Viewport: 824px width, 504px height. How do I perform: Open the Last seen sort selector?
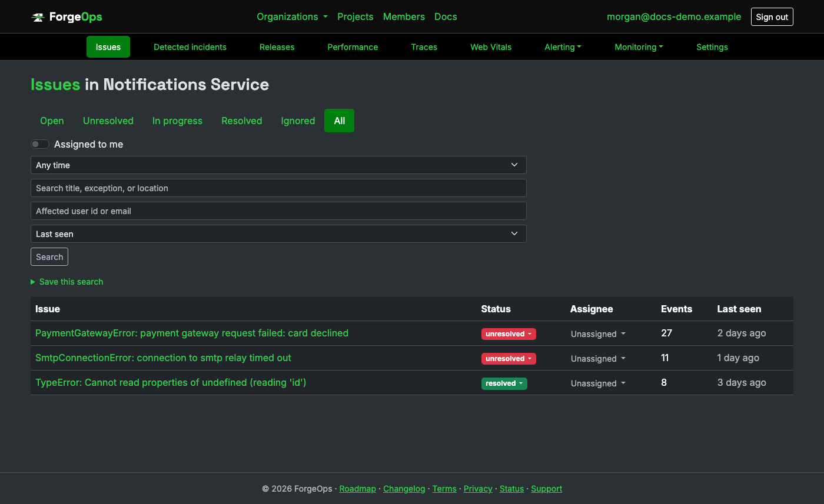click(x=278, y=234)
